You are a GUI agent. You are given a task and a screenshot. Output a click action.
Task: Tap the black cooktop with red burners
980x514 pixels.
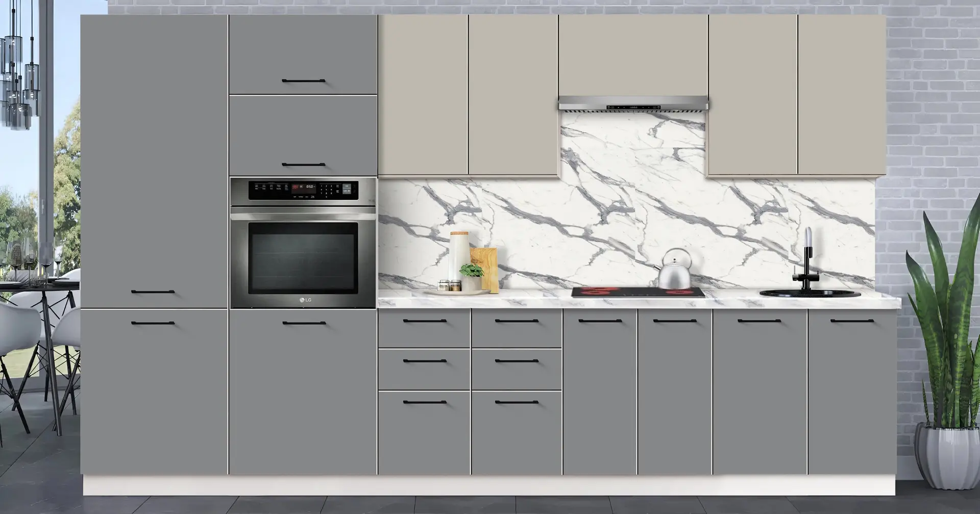637,292
